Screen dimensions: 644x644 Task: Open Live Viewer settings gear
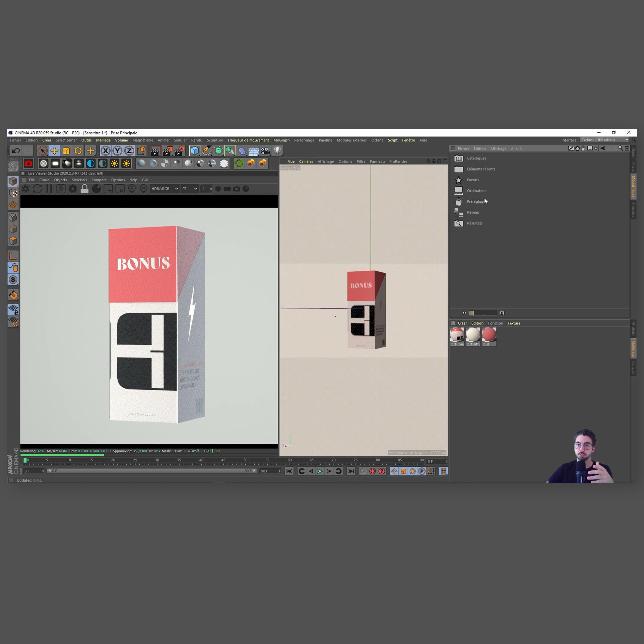(x=72, y=189)
